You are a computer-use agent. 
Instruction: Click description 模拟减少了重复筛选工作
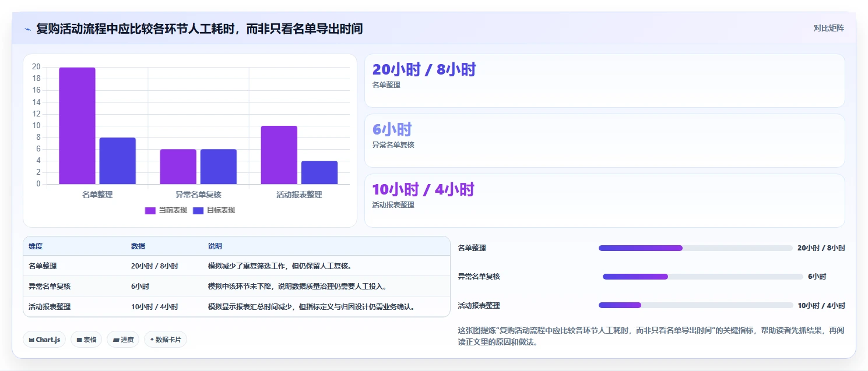pyautogui.click(x=280, y=266)
